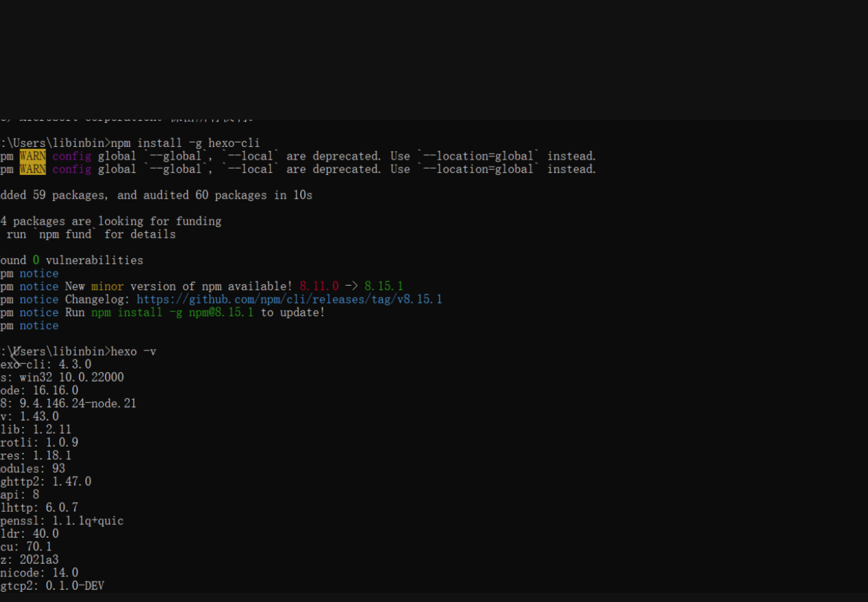The image size is (868, 602).
Task: Click the 'New minor version of npm available!' text
Action: point(179,286)
